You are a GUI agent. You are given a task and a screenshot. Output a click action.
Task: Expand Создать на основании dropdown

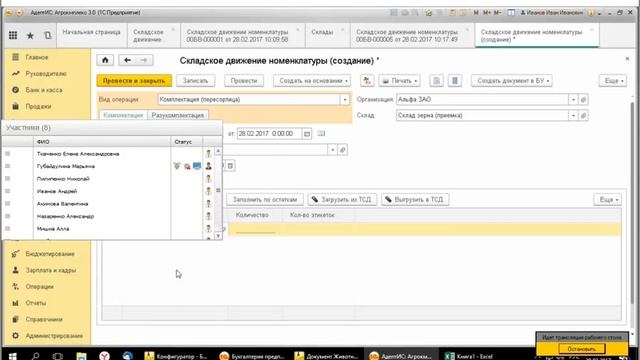(312, 81)
